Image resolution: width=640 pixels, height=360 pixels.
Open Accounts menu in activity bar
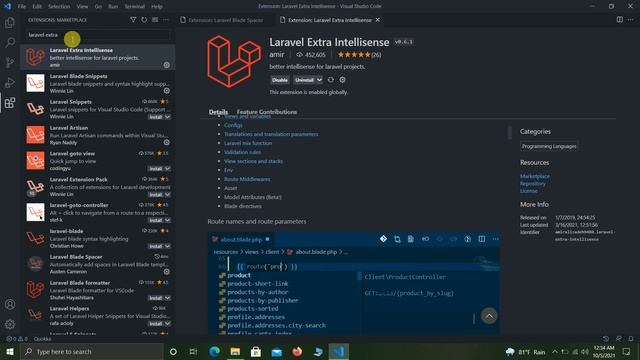tap(10, 304)
